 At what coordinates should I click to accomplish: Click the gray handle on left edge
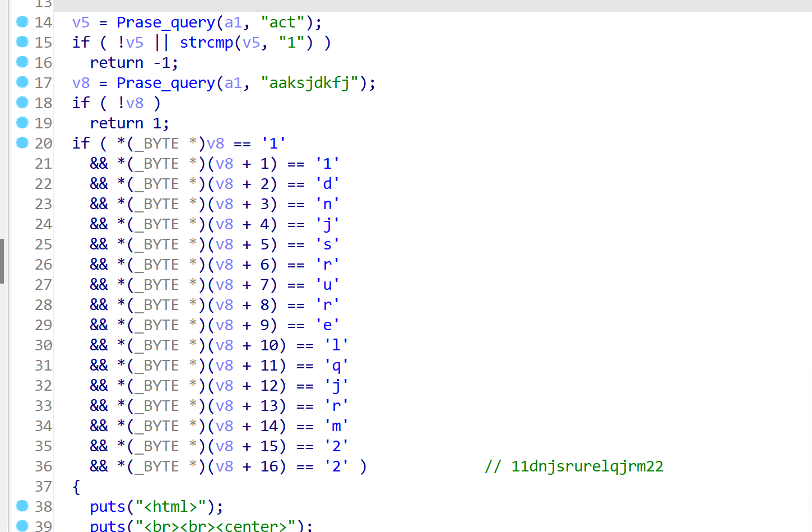2,261
